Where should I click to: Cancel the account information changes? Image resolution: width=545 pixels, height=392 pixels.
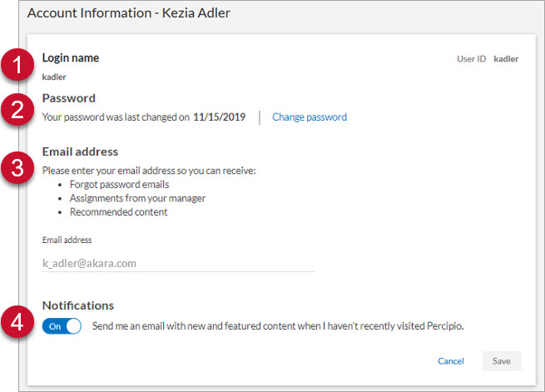tap(451, 361)
